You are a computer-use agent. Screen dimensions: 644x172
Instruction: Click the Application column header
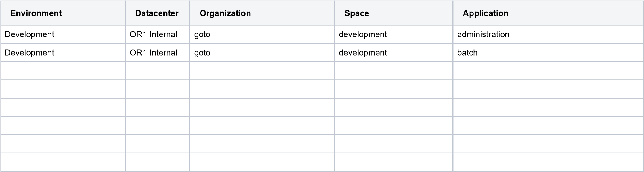point(485,13)
